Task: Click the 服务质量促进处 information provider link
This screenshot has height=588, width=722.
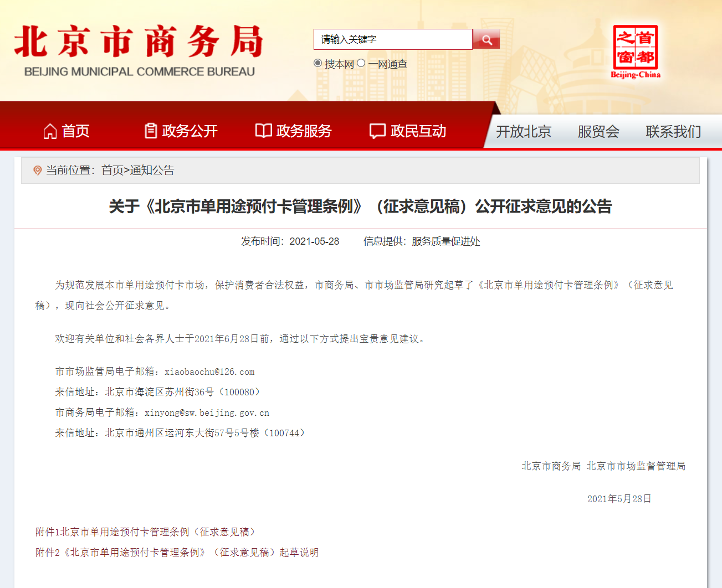Action: click(446, 241)
